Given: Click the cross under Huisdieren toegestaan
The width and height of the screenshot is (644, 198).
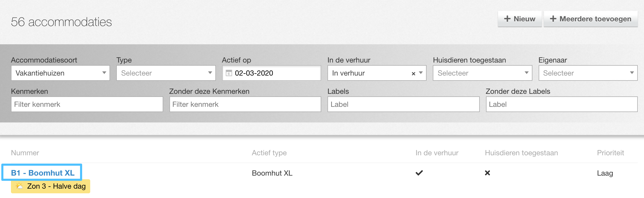Looking at the screenshot, I should point(487,173).
